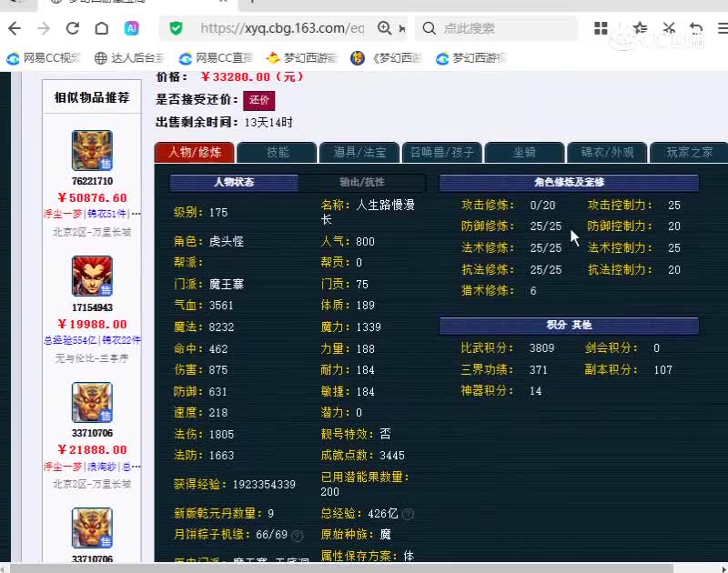Click the scissors screenshot icon
The width and height of the screenshot is (728, 573).
click(x=669, y=28)
